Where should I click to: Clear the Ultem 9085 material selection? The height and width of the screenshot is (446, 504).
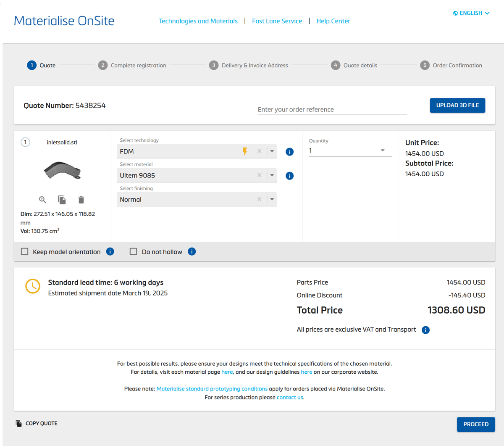tap(259, 175)
